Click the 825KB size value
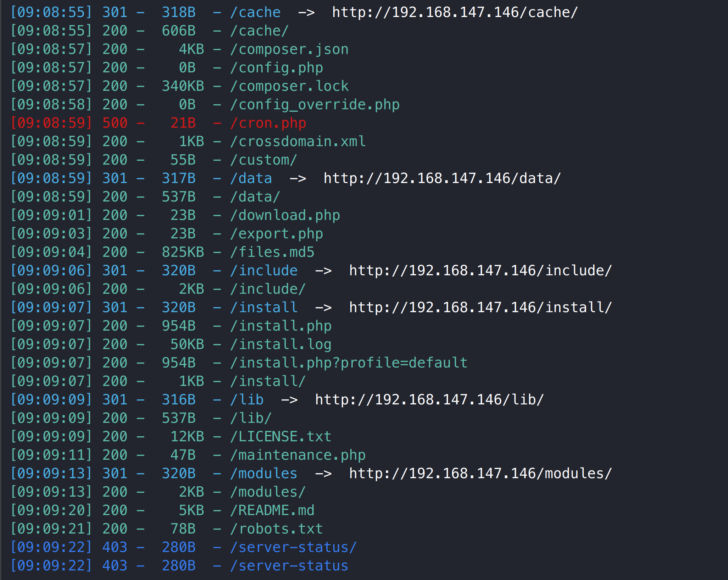728x580 pixels. (183, 252)
